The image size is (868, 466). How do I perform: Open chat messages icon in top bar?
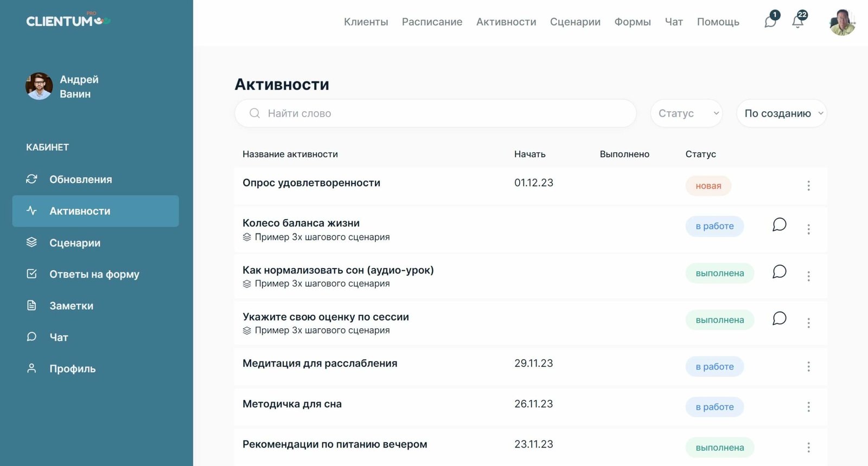pos(770,22)
